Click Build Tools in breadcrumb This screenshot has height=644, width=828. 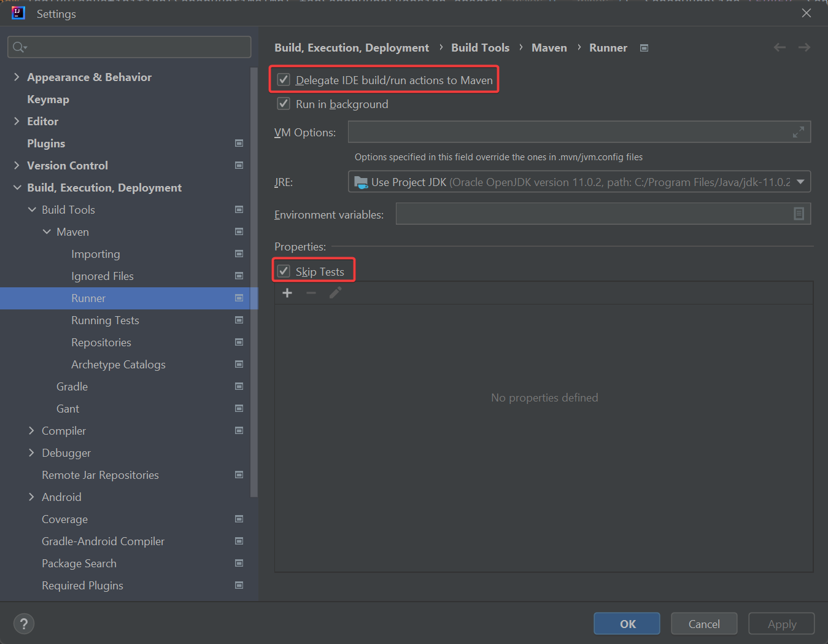coord(480,47)
